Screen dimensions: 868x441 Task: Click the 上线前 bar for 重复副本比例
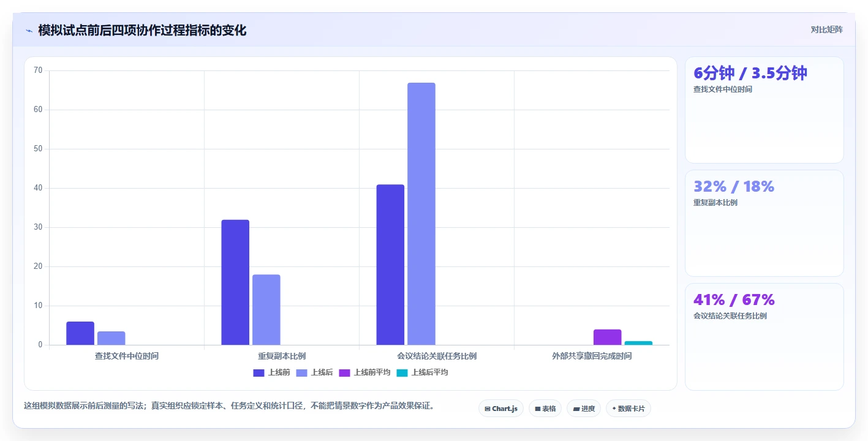pos(235,282)
